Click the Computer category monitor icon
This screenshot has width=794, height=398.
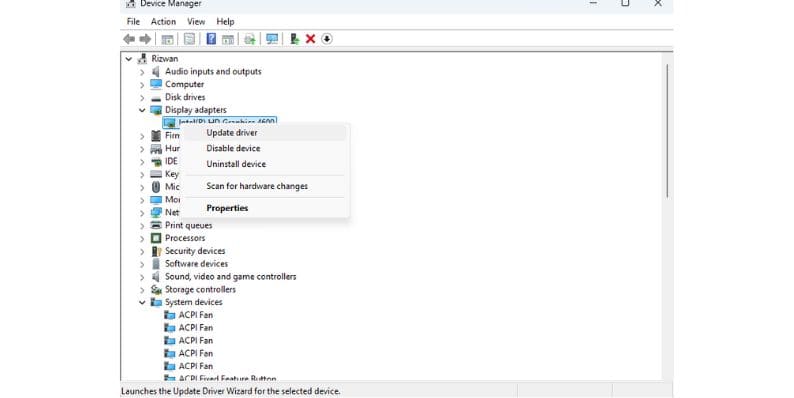pos(156,84)
